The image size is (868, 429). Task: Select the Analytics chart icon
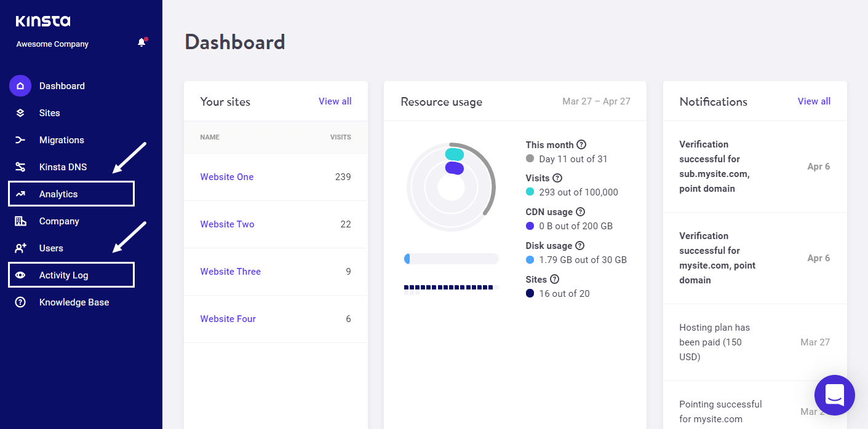(20, 194)
